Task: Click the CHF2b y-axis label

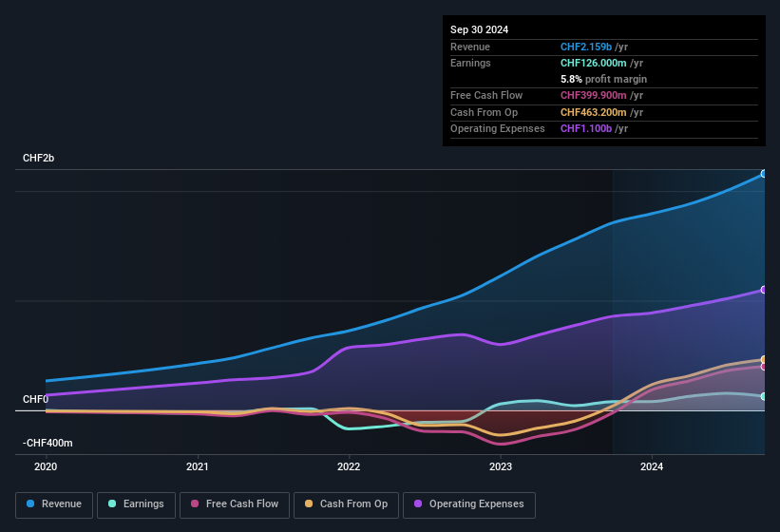Action: [38, 158]
